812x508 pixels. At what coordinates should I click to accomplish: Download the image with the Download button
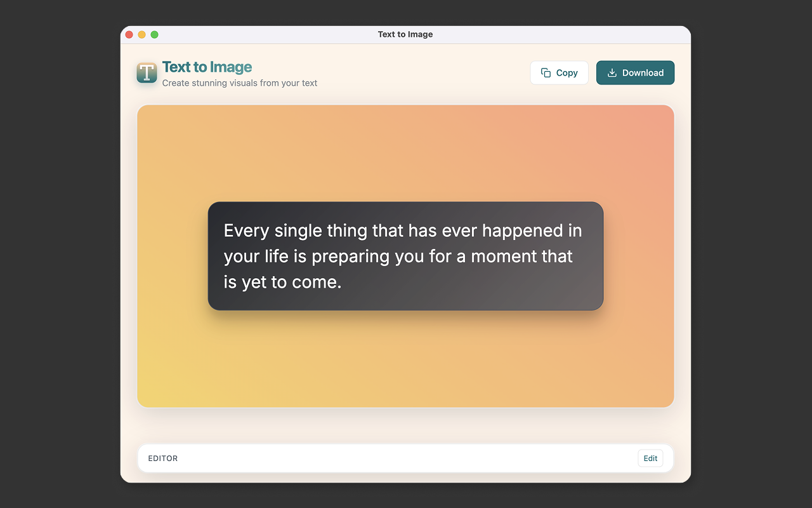635,72
